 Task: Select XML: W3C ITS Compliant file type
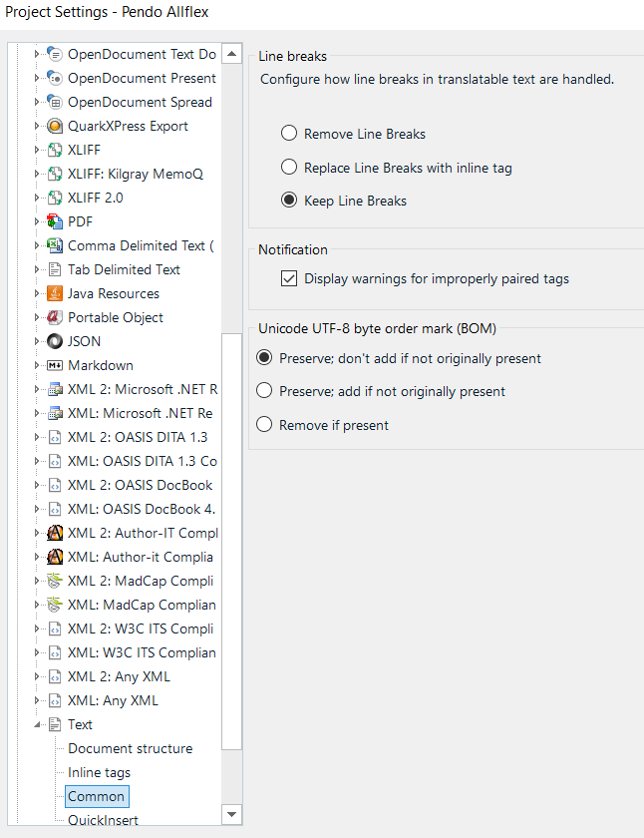point(142,653)
